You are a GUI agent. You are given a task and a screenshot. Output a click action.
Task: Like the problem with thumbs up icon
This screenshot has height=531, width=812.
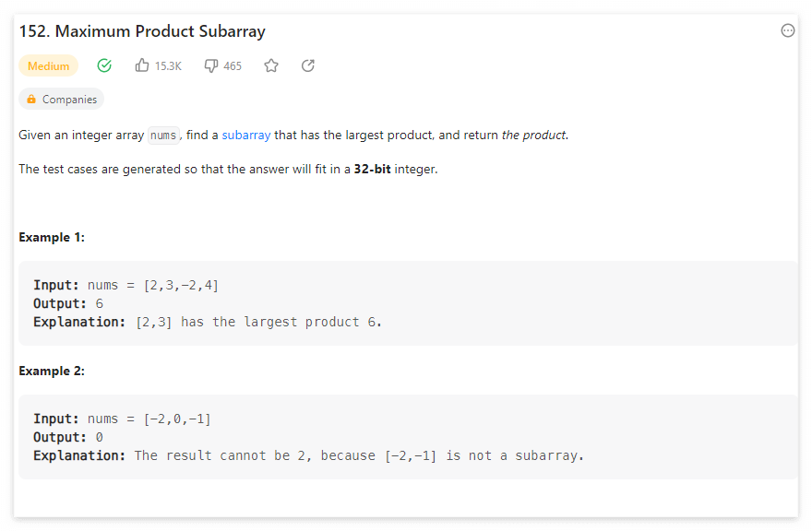[x=142, y=65]
